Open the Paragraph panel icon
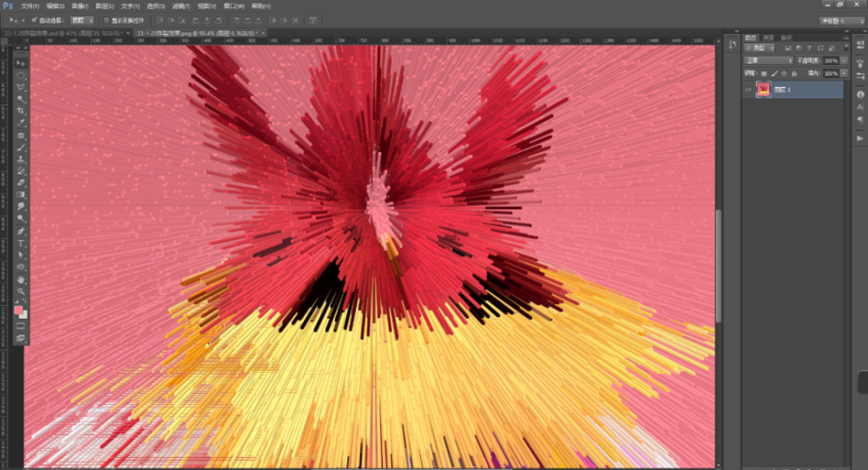Viewport: 868px width, 470px height. click(x=860, y=120)
